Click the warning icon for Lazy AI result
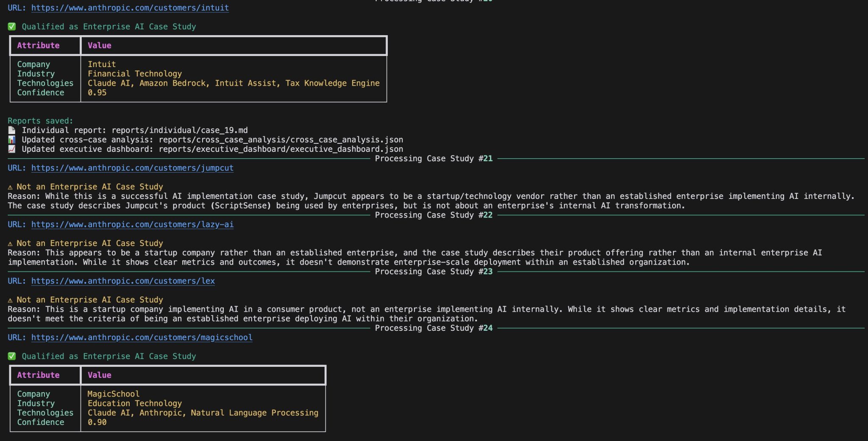This screenshot has height=441, width=868. [11, 243]
